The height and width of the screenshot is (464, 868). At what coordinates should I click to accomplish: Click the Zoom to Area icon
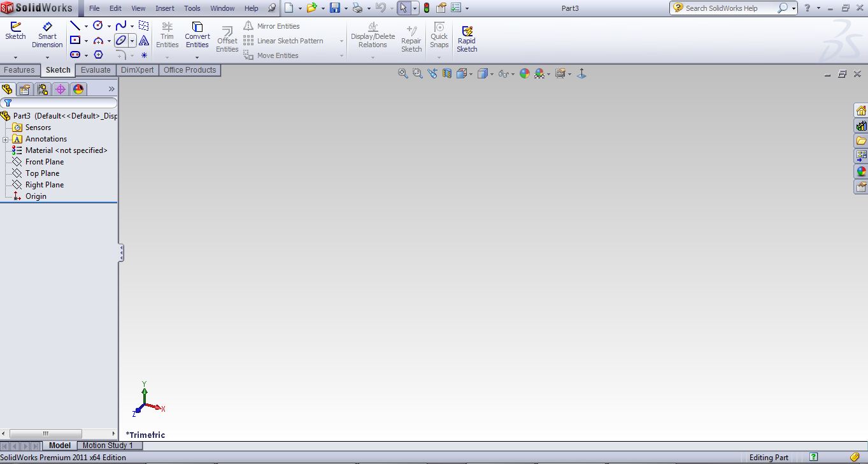pyautogui.click(x=418, y=74)
